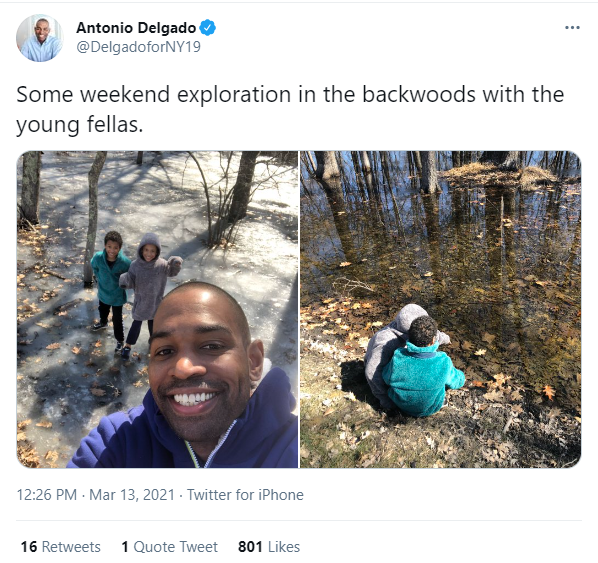
Task: View the 1 Quote Tweet list
Action: (x=170, y=547)
